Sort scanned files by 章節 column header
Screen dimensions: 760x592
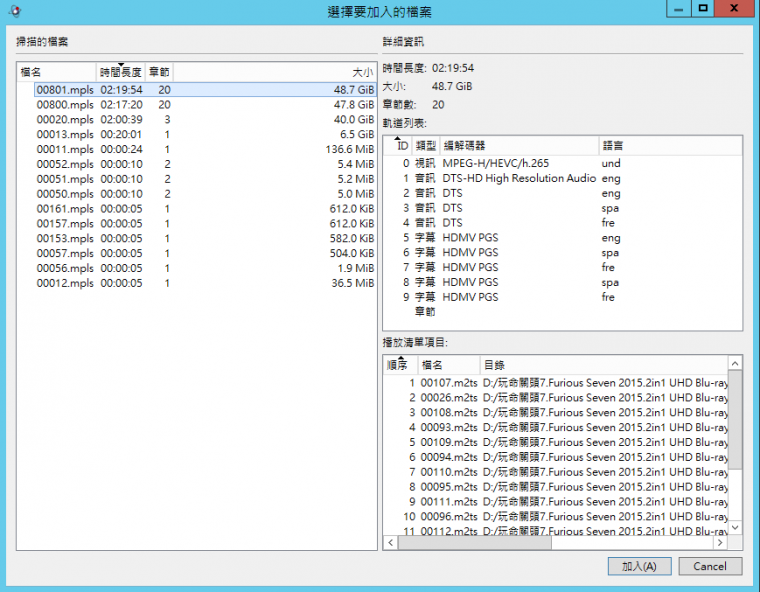click(x=159, y=72)
